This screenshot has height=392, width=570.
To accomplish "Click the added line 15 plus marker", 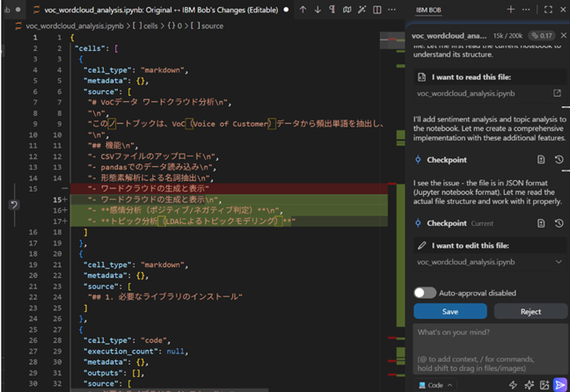I will point(65,200).
